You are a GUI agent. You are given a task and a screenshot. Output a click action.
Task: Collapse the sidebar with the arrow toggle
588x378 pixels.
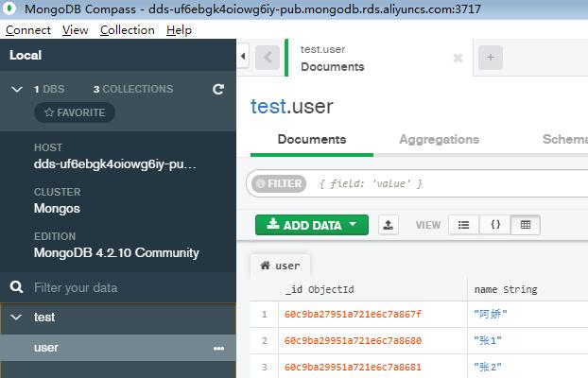pyautogui.click(x=243, y=57)
